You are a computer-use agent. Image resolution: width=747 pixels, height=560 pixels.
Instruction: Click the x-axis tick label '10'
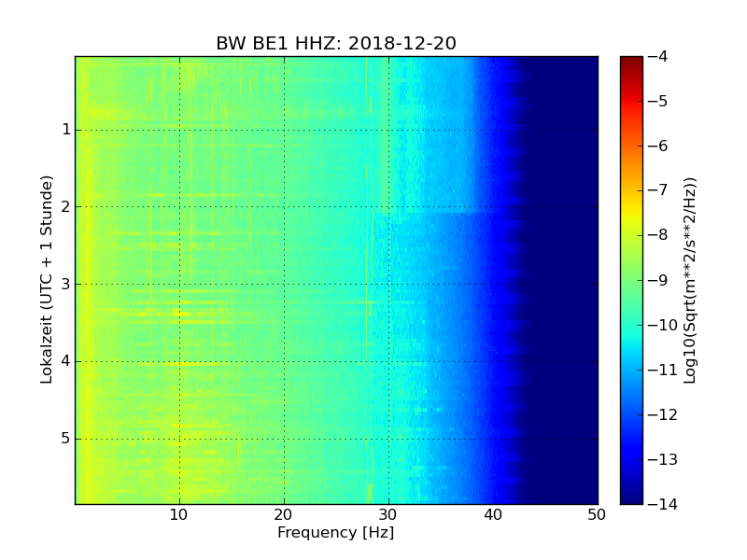point(178,515)
